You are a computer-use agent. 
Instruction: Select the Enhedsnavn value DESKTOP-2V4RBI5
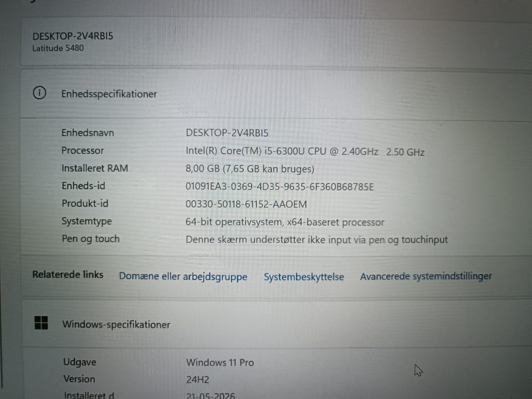point(227,133)
